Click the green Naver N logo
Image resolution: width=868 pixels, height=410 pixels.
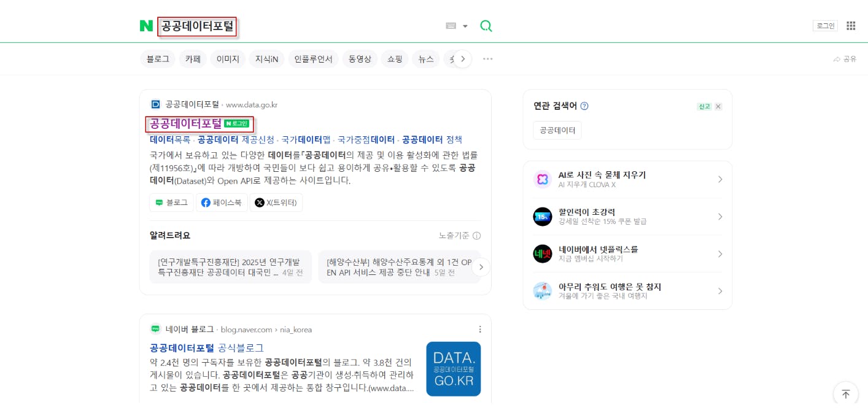[146, 26]
